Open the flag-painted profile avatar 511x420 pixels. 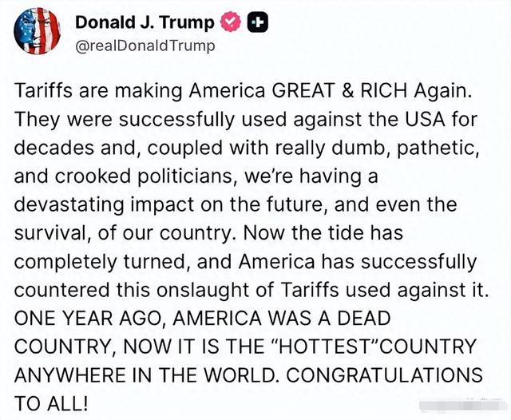37,30
